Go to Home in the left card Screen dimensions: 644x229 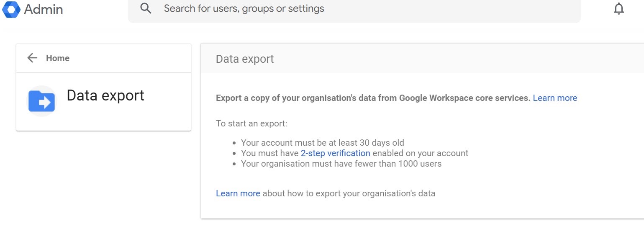click(58, 58)
